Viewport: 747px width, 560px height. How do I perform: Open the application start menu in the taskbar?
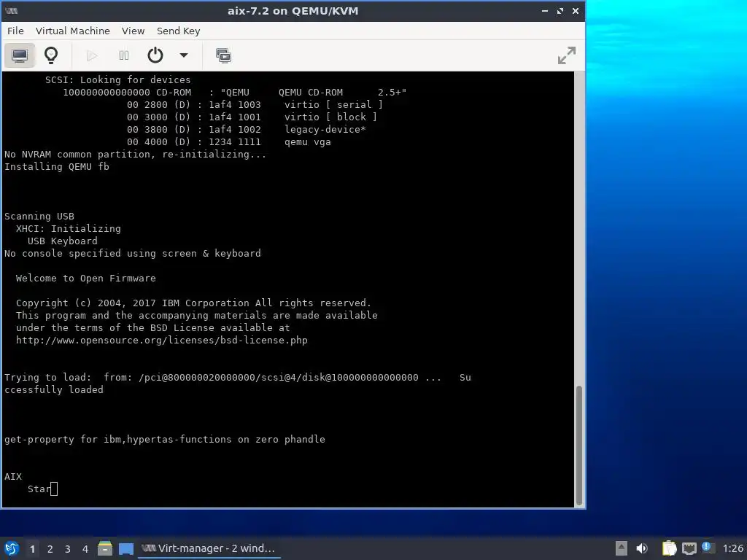click(x=12, y=548)
